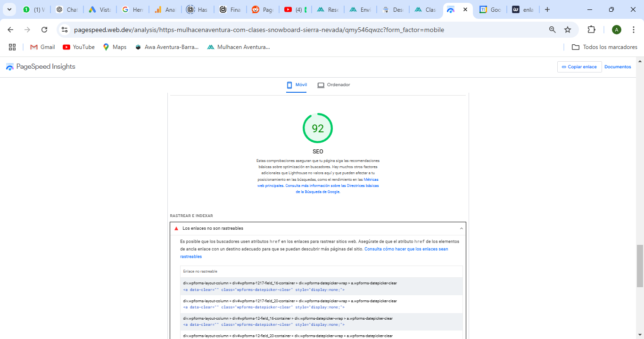Switch to the "Has" tab
The height and width of the screenshot is (339, 644).
coord(197,9)
